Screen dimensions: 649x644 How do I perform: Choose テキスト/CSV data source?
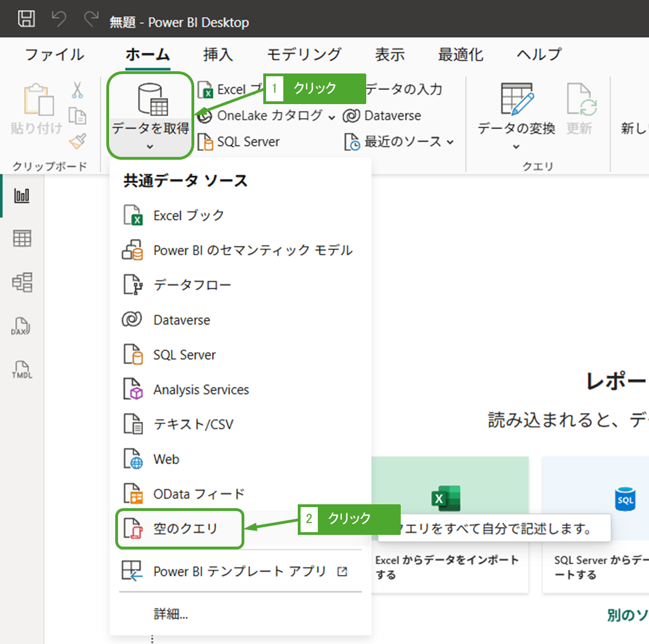193,425
